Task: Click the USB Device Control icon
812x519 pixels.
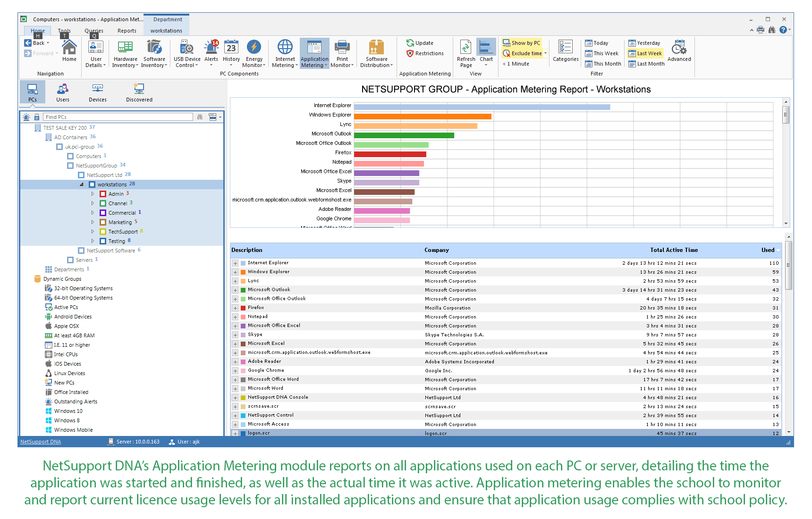Action: pyautogui.click(x=186, y=53)
